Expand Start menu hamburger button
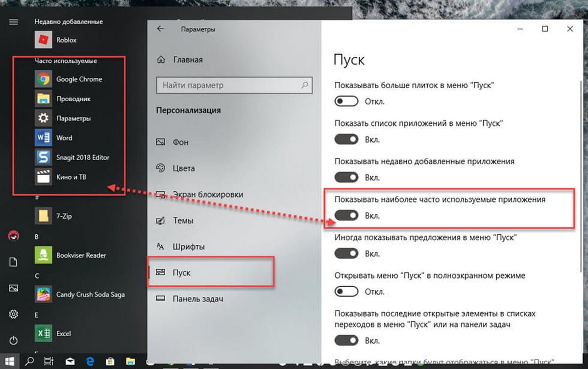This screenshot has height=369, width=588. tap(13, 22)
